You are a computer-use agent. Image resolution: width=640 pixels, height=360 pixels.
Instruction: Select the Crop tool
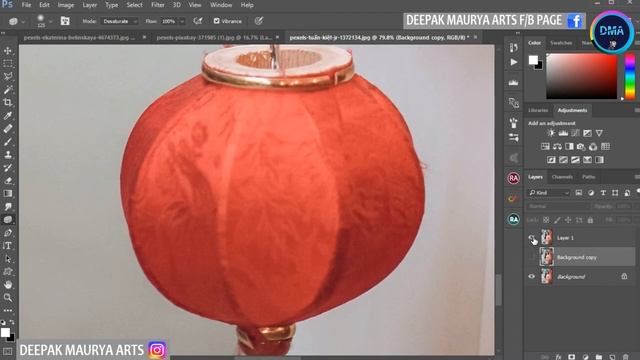pyautogui.click(x=8, y=102)
